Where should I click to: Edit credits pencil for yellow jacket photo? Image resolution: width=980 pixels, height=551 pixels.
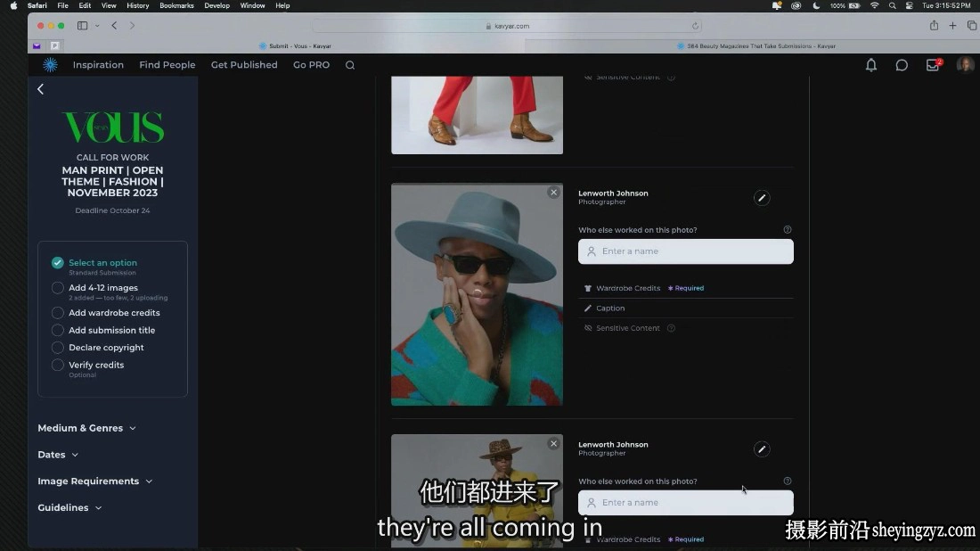point(761,449)
